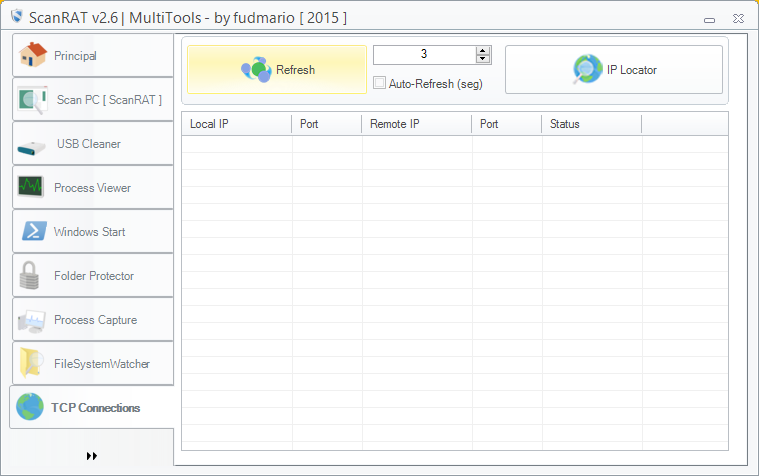759x476 pixels.
Task: Open the Principal tab label
Action: click(75, 56)
